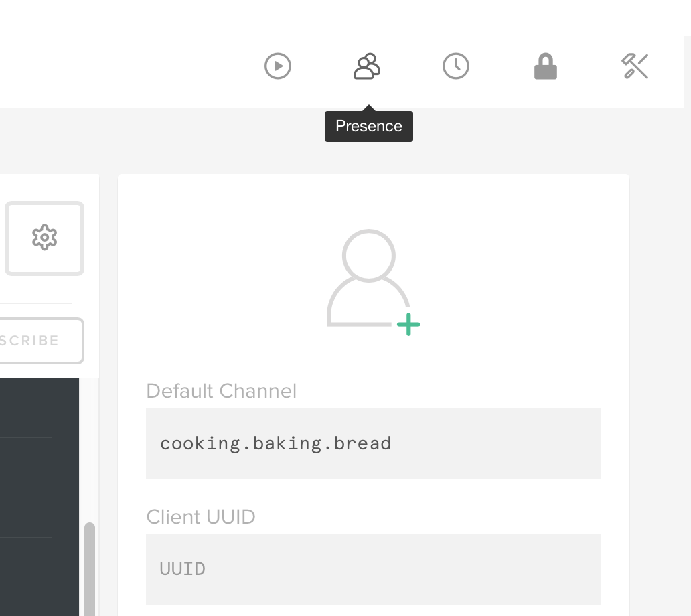Click the vertical scrollbar thumb beside console

click(89, 569)
